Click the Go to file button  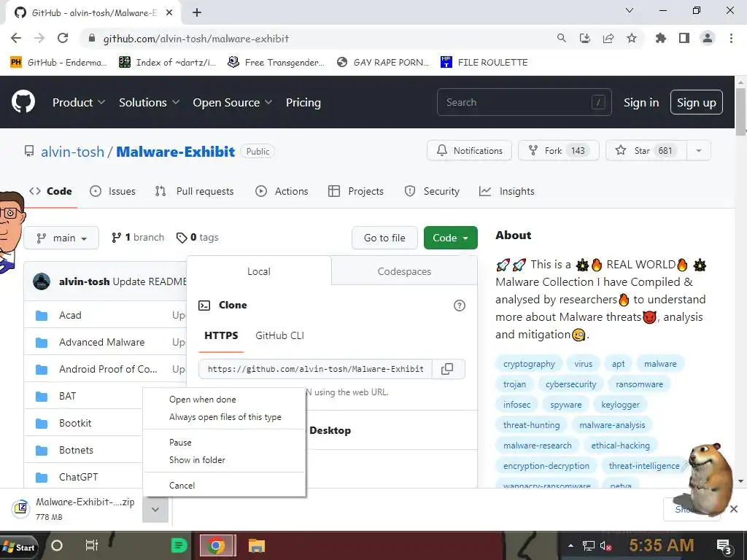(x=384, y=238)
